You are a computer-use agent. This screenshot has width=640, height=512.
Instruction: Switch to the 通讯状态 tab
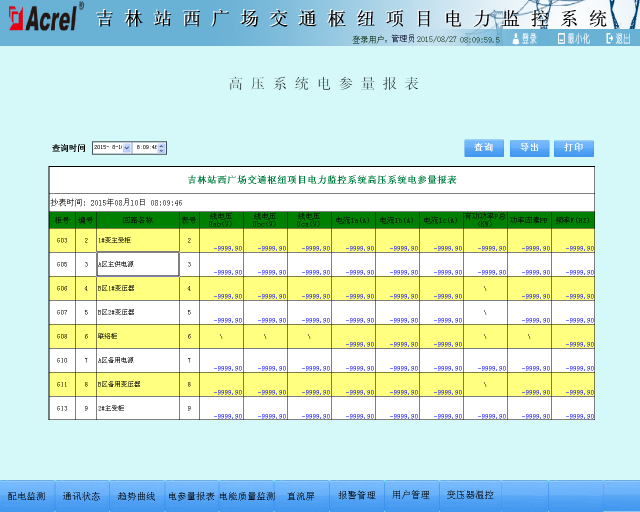(81, 495)
